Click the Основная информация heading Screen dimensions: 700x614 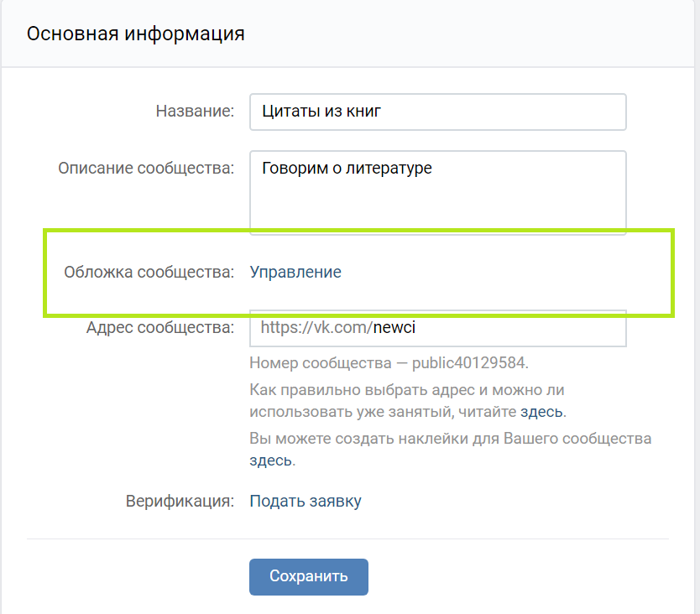click(x=136, y=34)
